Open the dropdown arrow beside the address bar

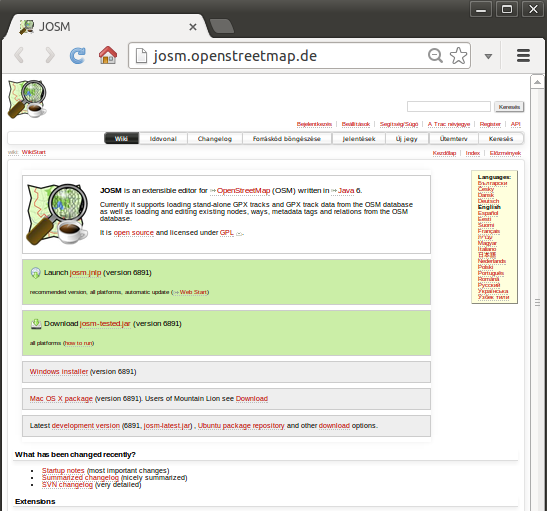(488, 56)
